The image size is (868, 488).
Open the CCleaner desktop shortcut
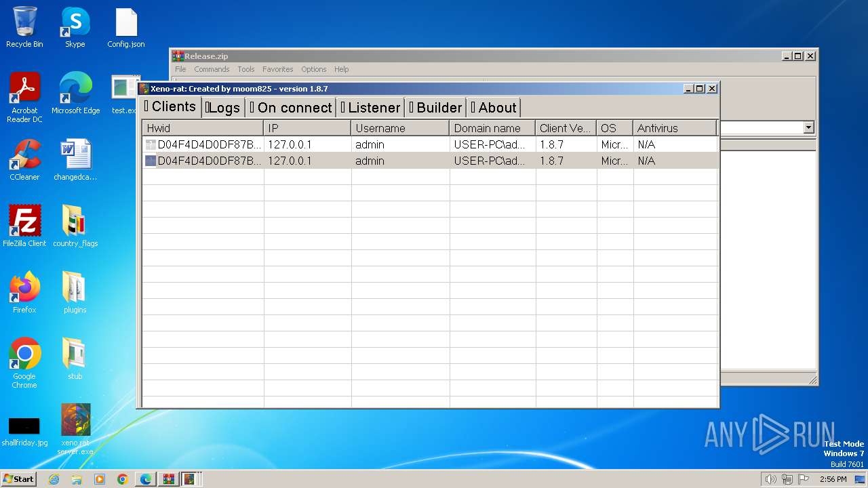tap(24, 160)
